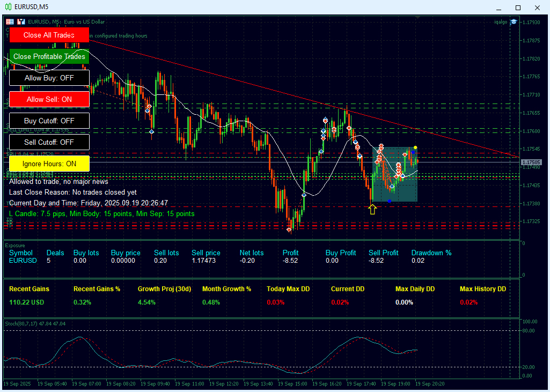Maximize the EURUSD chart window
This screenshot has height=392, width=550.
518,8
